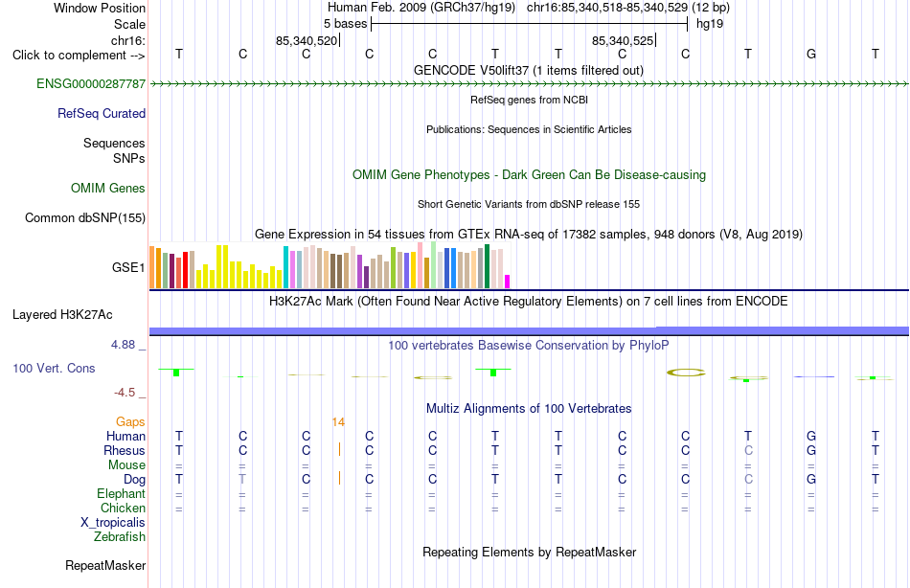This screenshot has width=910, height=588.
Task: Select the Dog alignment row label
Action: pos(135,480)
